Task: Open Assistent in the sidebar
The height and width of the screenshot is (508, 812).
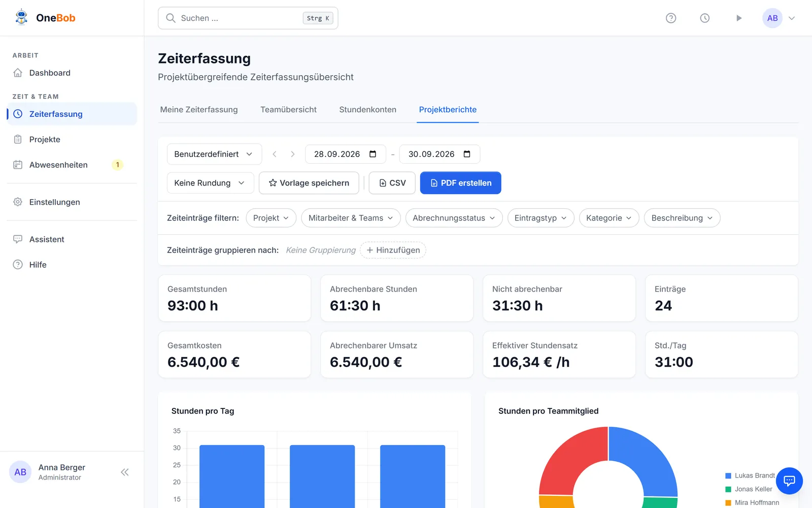Action: [72, 239]
